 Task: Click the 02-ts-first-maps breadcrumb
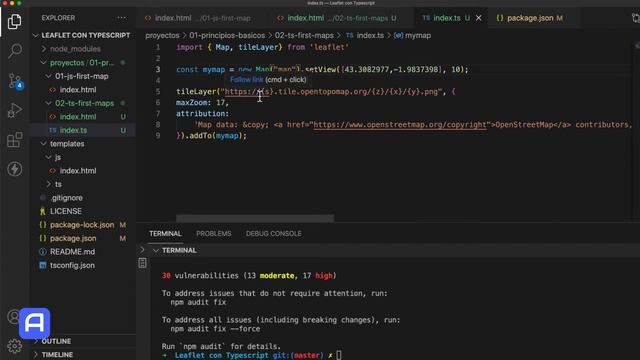point(304,36)
